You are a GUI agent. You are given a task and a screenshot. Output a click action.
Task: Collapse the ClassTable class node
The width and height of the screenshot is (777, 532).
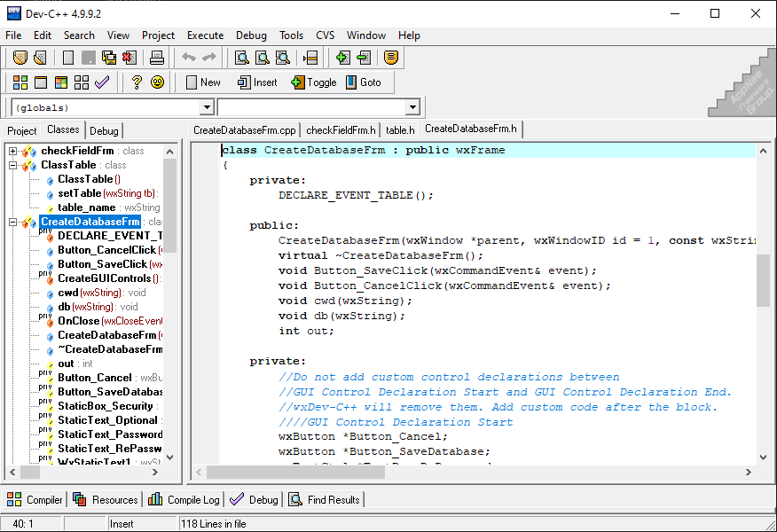click(13, 166)
